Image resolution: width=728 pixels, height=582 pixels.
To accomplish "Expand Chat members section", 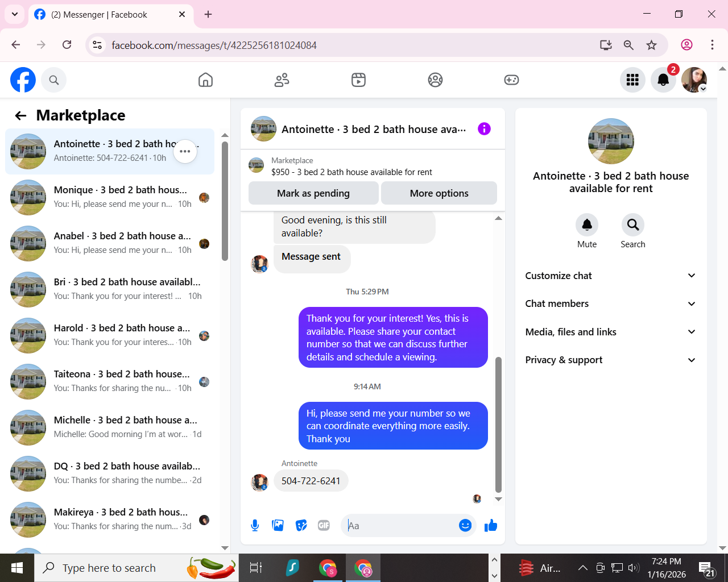I will click(x=611, y=304).
